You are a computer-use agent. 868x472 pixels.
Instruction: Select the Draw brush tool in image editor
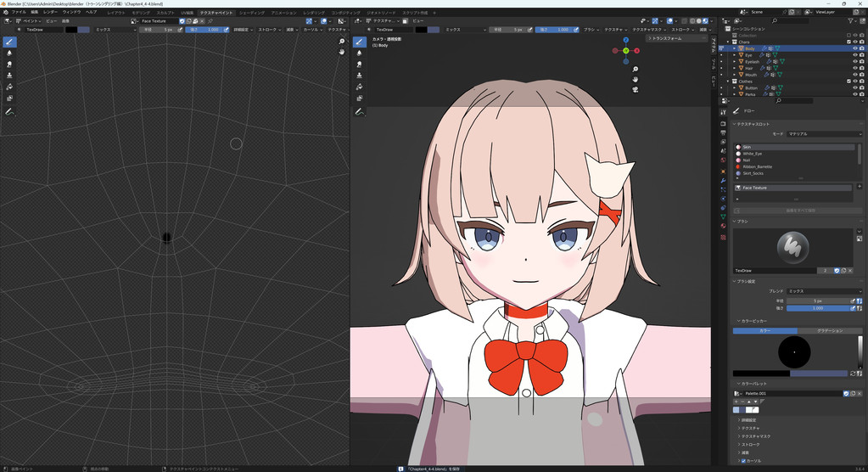[9, 42]
